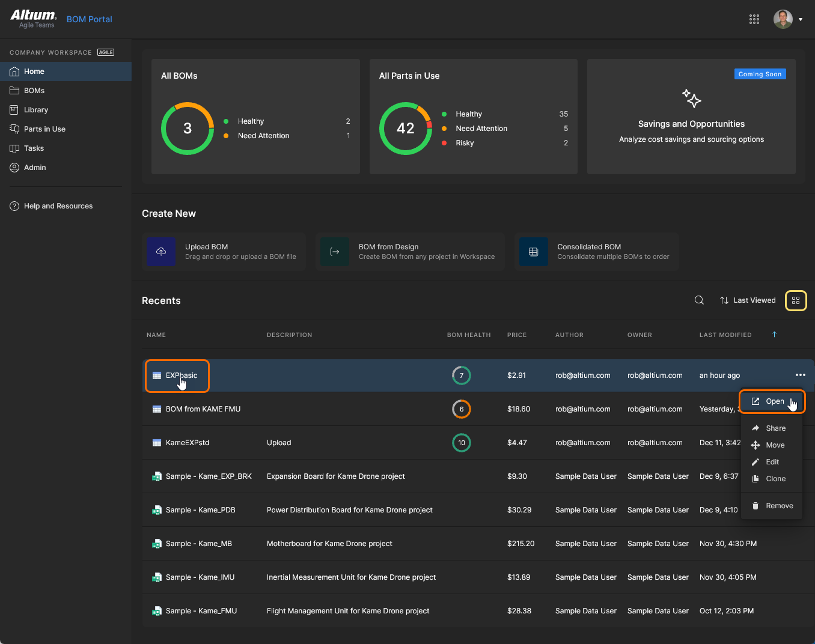Click the Upload BOM cloud icon
This screenshot has width=815, height=644.
(x=161, y=252)
